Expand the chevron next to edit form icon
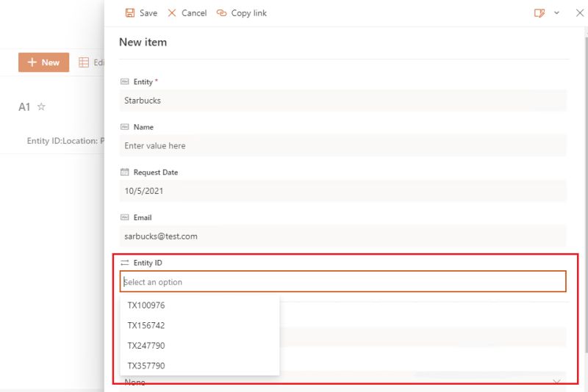 [x=556, y=13]
